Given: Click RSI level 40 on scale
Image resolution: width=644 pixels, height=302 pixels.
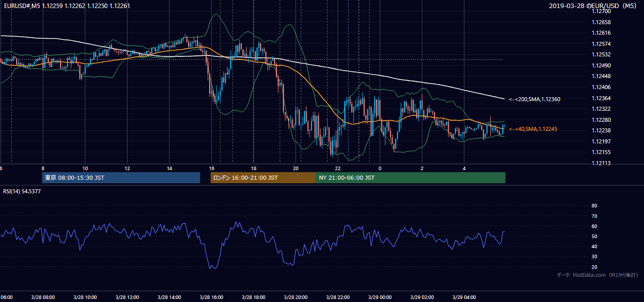Looking at the screenshot, I should tap(594, 246).
